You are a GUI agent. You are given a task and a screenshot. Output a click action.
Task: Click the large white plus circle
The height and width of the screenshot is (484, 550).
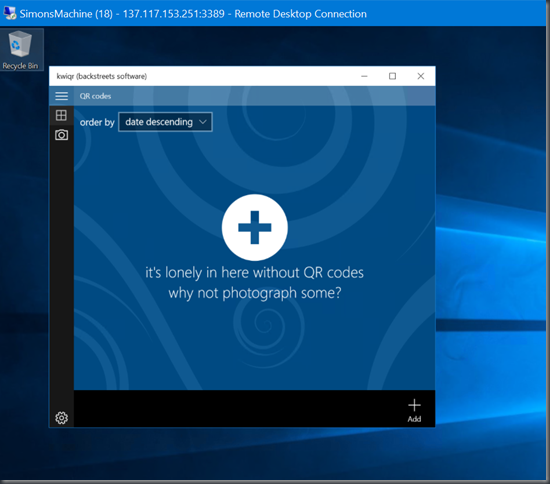point(255,227)
